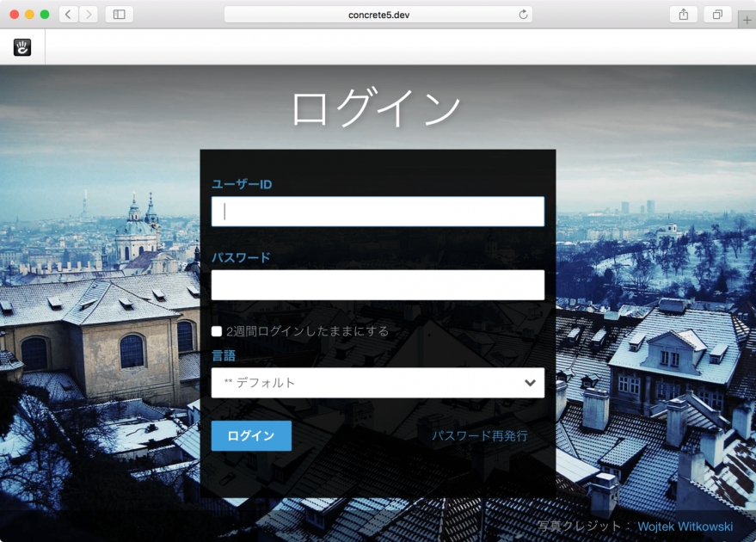Click into the パスワード input field
The height and width of the screenshot is (542, 756).
coord(378,285)
